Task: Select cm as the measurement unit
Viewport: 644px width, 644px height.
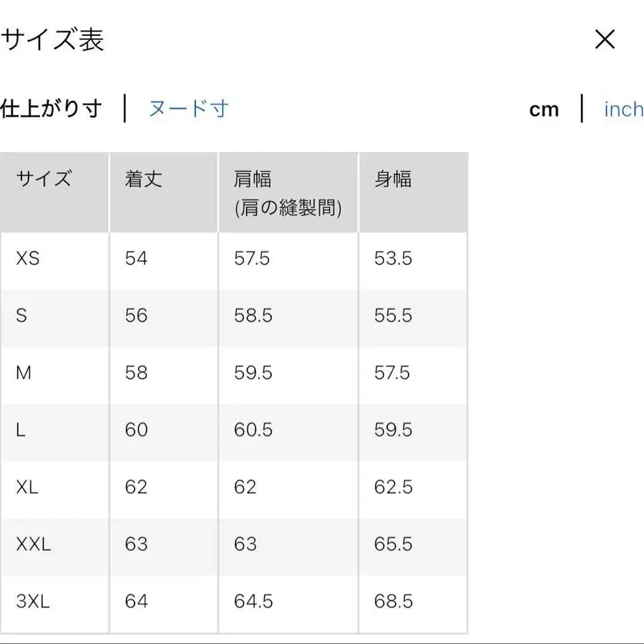Action: (x=545, y=109)
